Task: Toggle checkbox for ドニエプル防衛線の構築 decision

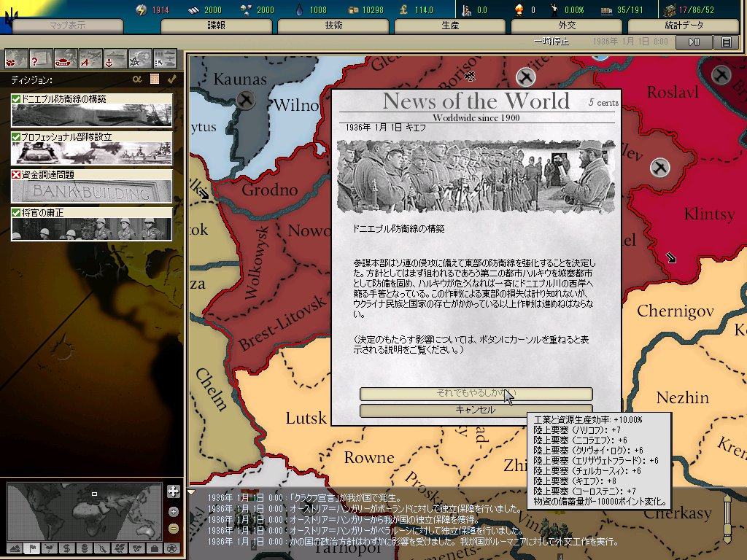Action: 16,98
